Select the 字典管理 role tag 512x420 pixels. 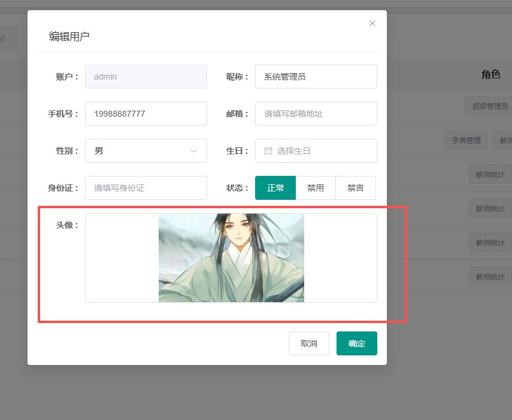tap(466, 140)
